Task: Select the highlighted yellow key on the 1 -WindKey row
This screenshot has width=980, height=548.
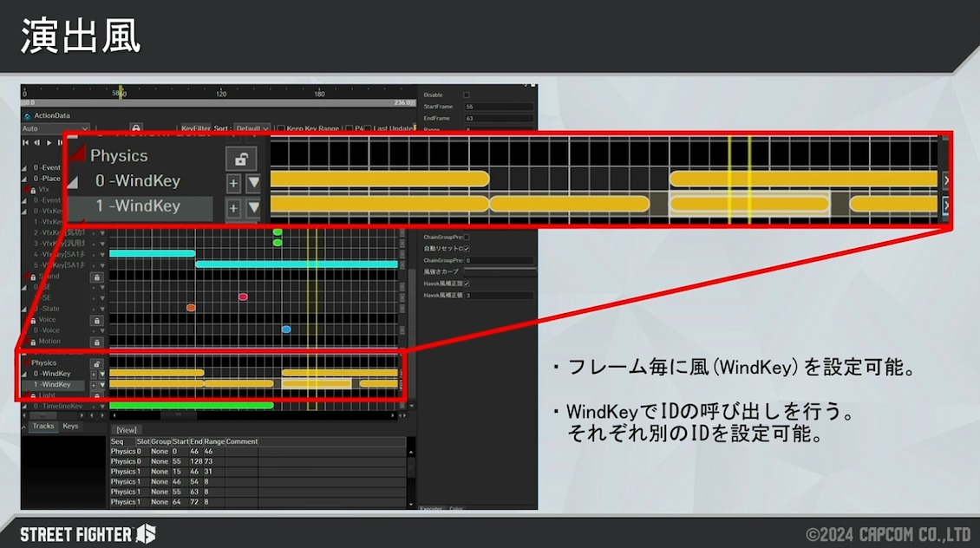Action: 317,383
